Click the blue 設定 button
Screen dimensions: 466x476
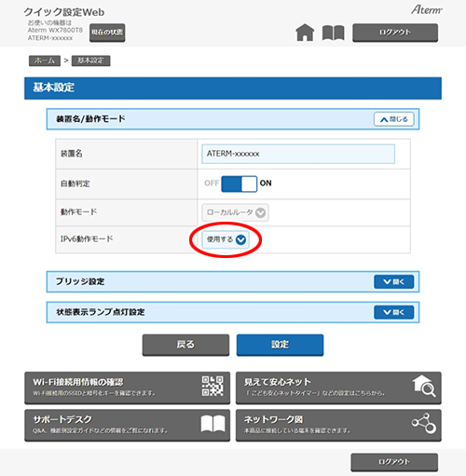click(280, 345)
